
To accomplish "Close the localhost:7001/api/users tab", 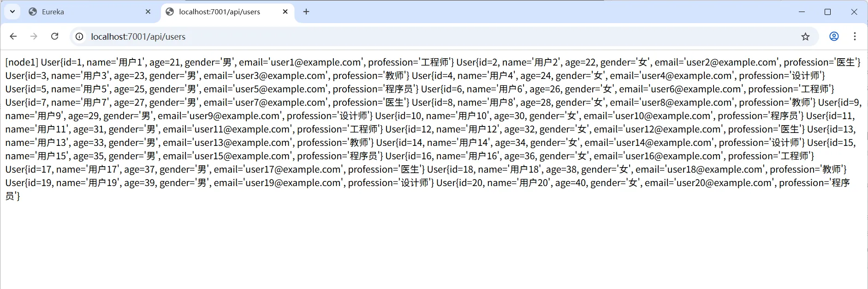I will coord(285,12).
